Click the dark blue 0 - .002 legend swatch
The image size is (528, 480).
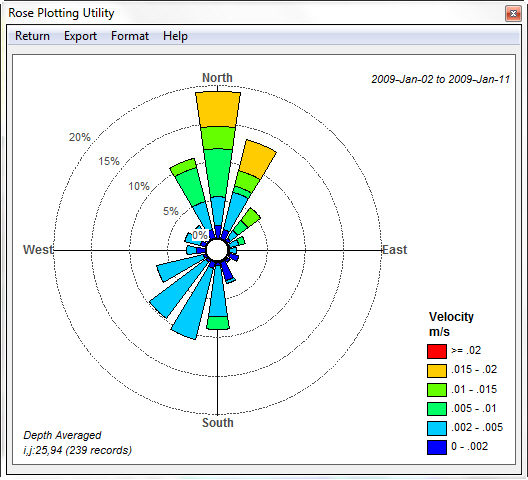tap(437, 447)
